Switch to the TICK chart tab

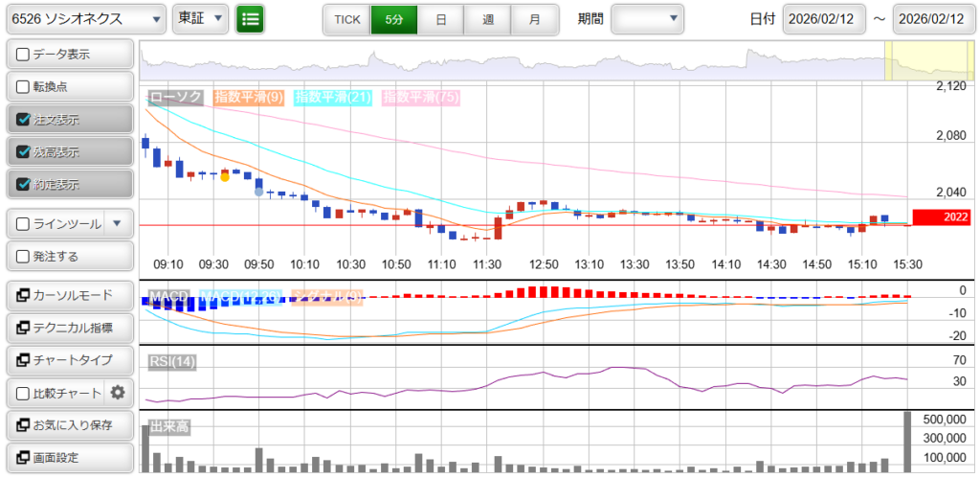(346, 19)
